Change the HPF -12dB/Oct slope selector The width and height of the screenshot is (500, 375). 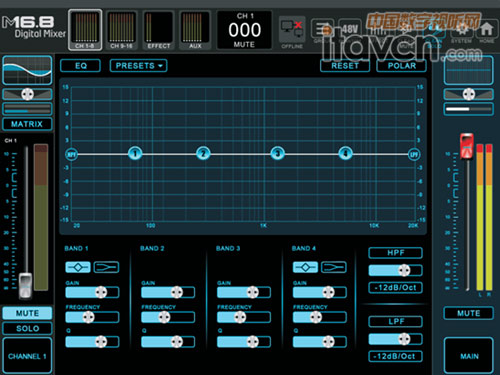395,287
